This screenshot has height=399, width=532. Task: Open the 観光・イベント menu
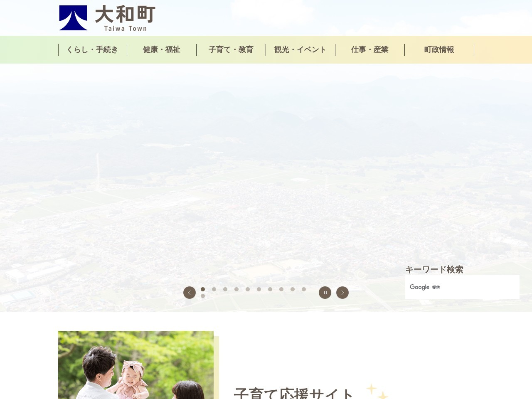(300, 49)
